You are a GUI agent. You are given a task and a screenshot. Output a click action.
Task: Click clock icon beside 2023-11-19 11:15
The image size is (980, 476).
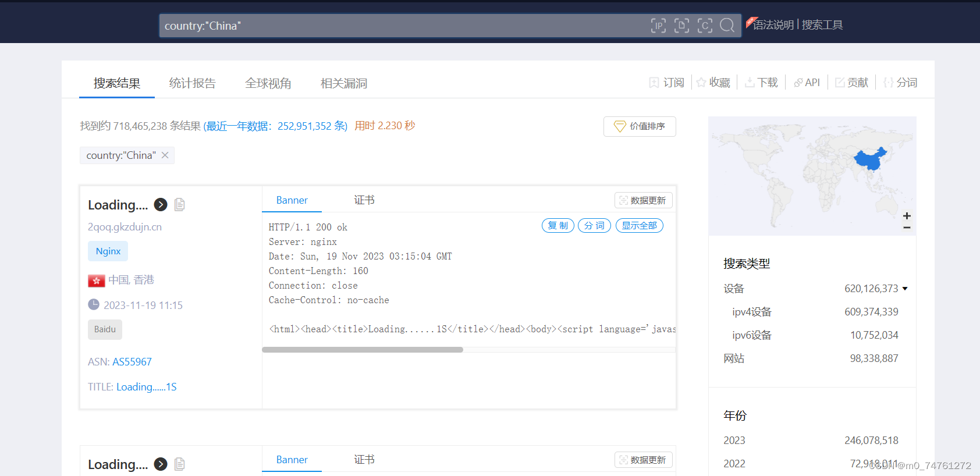94,304
